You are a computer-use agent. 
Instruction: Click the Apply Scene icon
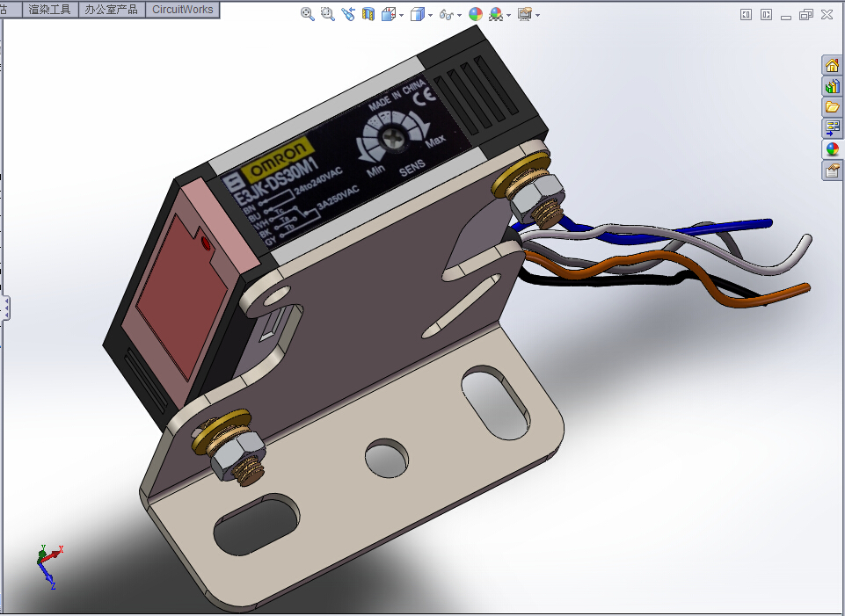click(496, 15)
